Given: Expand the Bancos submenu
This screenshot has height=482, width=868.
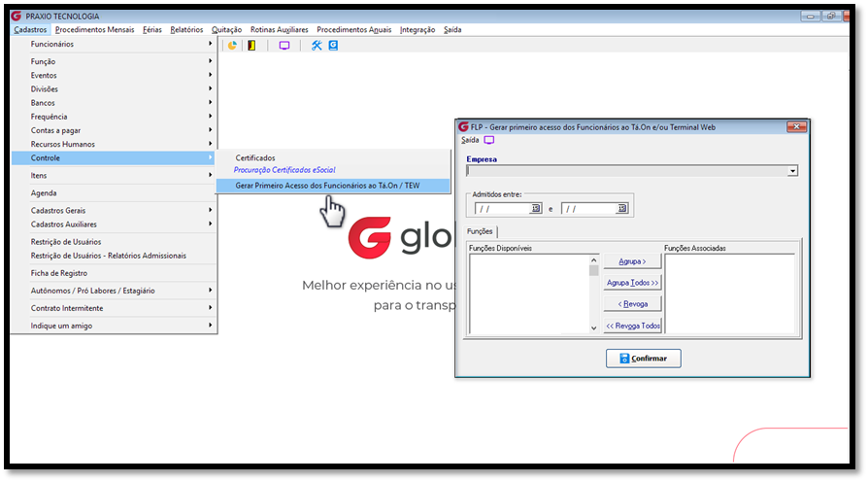Looking at the screenshot, I should tap(211, 102).
